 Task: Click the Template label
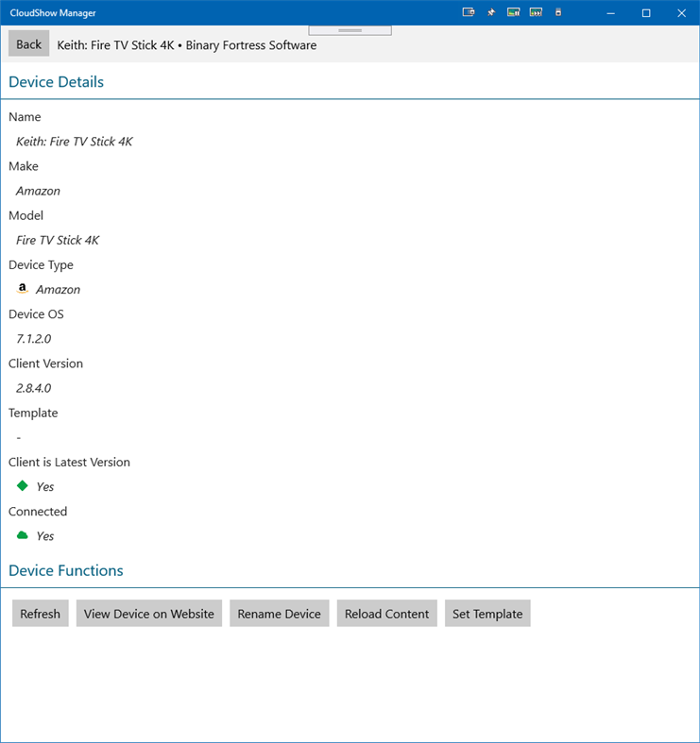click(x=33, y=413)
